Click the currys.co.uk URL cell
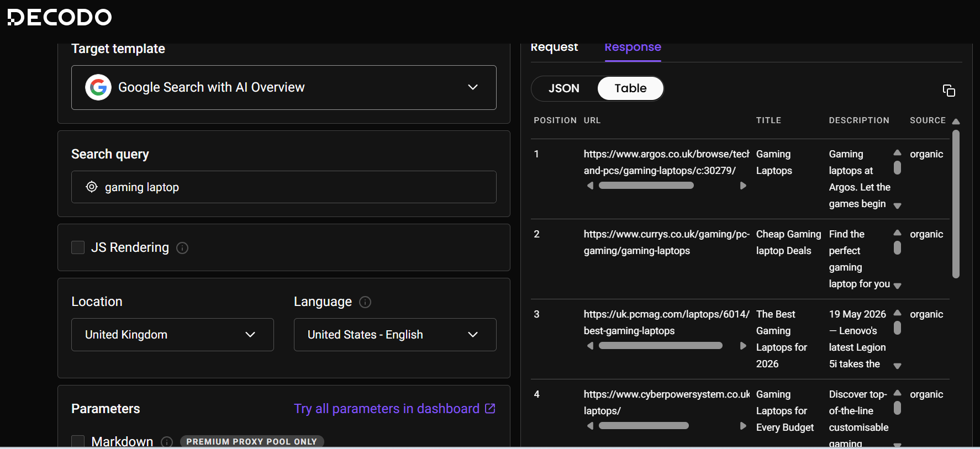980x449 pixels. click(666, 242)
